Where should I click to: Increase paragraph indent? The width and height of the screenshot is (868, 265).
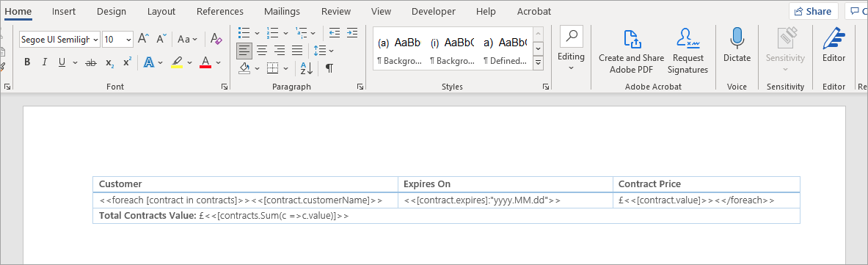(352, 33)
